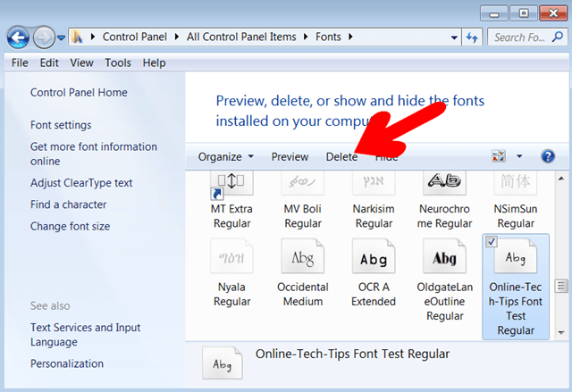The image size is (572, 392).
Task: Maximize the Fonts window
Action: [524, 14]
